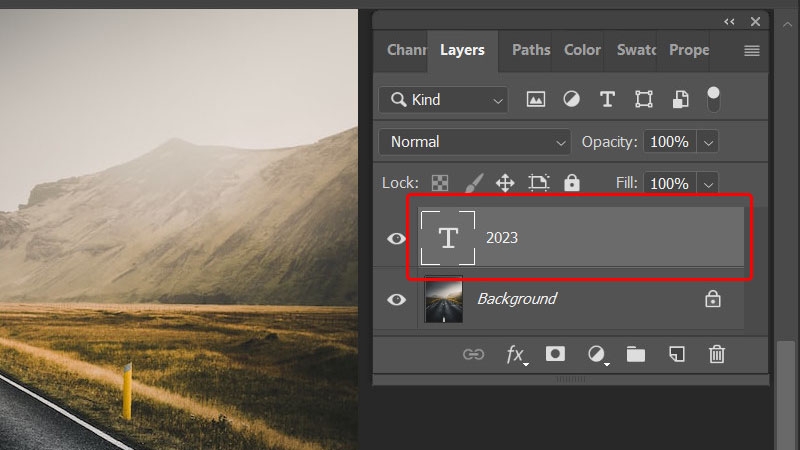Click the 2023 layer name

502,238
